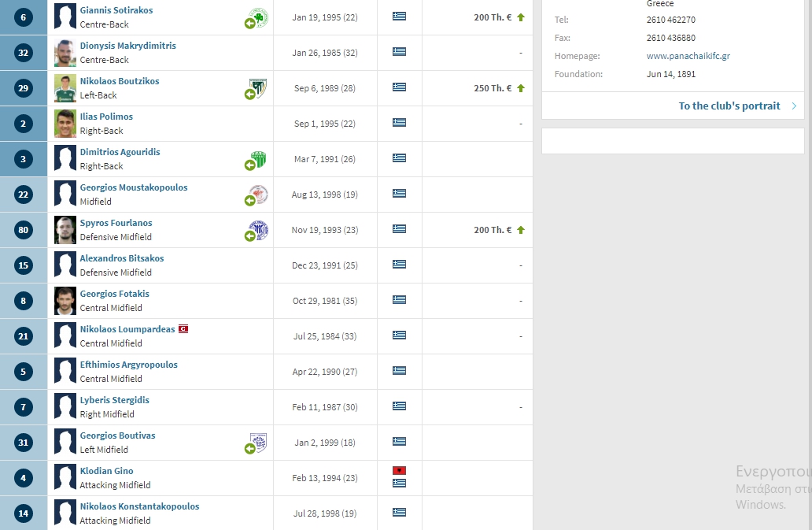Click 250 Th. € market value of Boutzikos

493,88
